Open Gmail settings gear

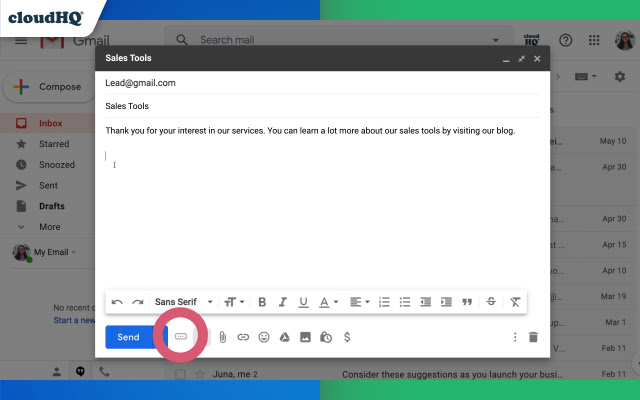620,76
